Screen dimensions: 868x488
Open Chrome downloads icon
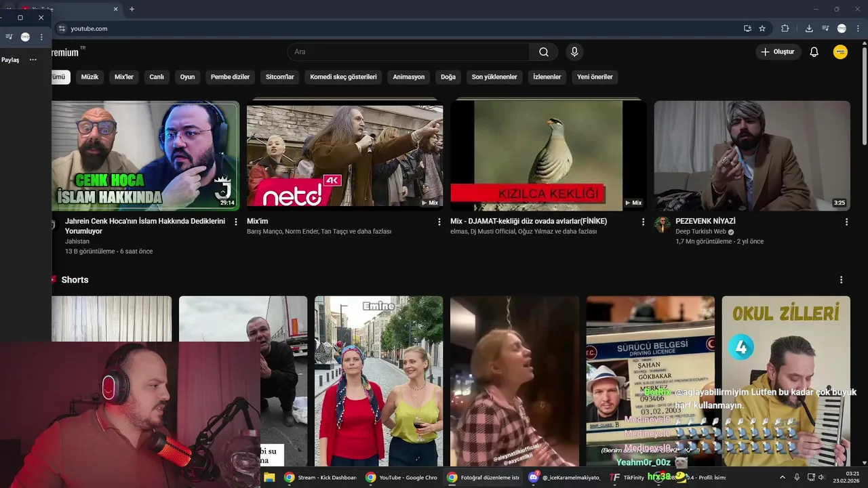pyautogui.click(x=809, y=28)
